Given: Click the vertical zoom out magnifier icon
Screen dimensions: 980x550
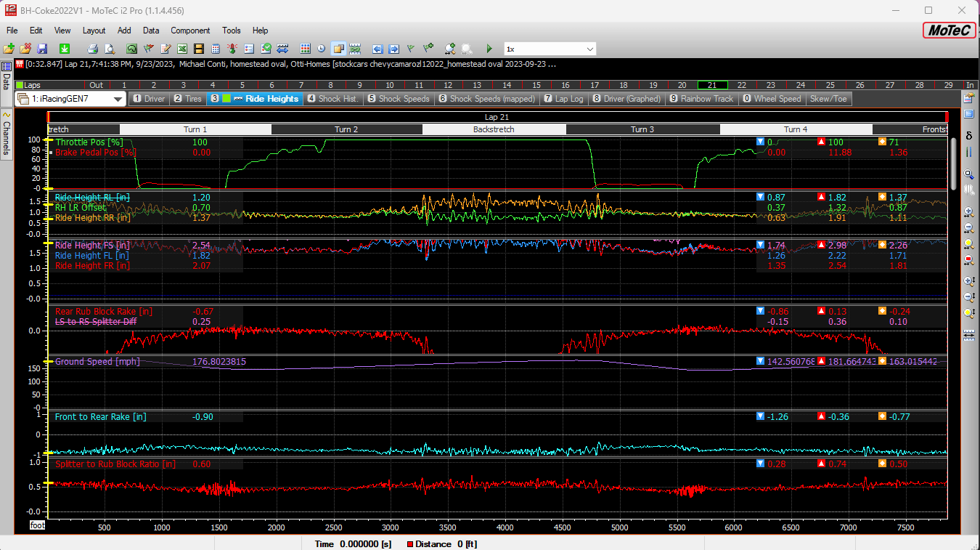Looking at the screenshot, I should pos(968,297).
